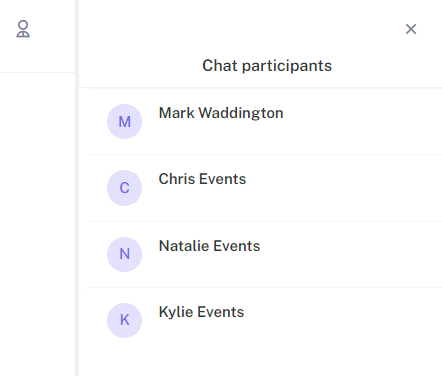Viewport: 442px width, 376px height.
Task: Click the separator line under the heading
Action: tap(260, 88)
